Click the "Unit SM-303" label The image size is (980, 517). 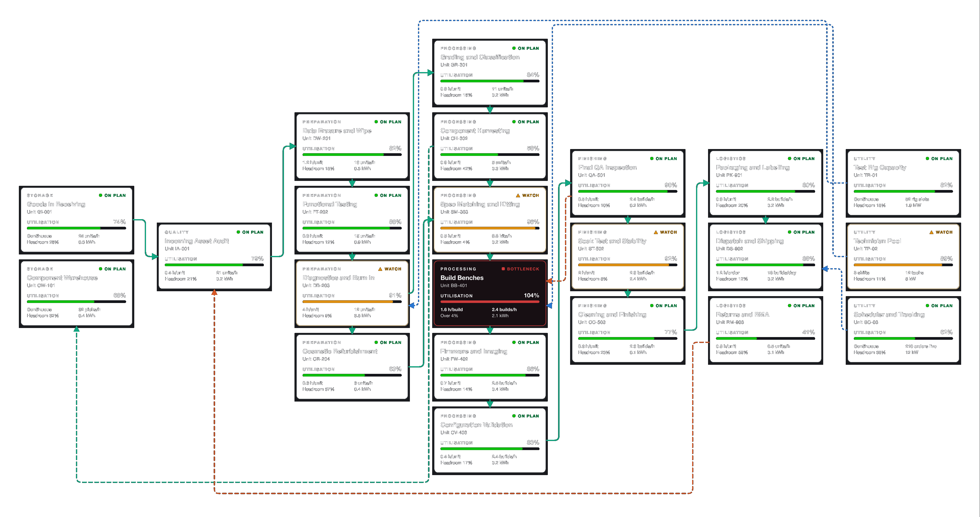point(454,212)
